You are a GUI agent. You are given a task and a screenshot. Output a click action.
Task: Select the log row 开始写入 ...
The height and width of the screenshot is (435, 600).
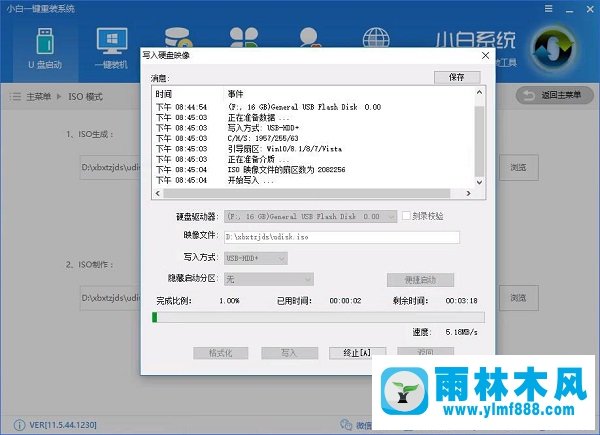(x=313, y=180)
